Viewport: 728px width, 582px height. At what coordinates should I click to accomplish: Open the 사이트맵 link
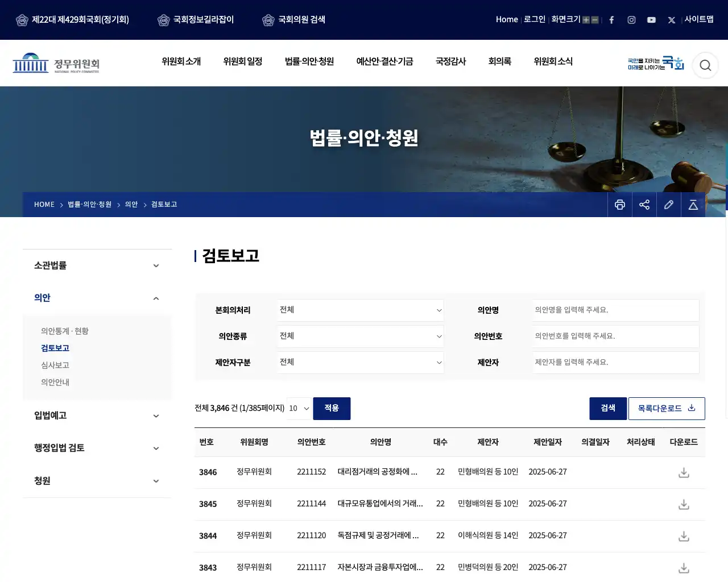699,19
